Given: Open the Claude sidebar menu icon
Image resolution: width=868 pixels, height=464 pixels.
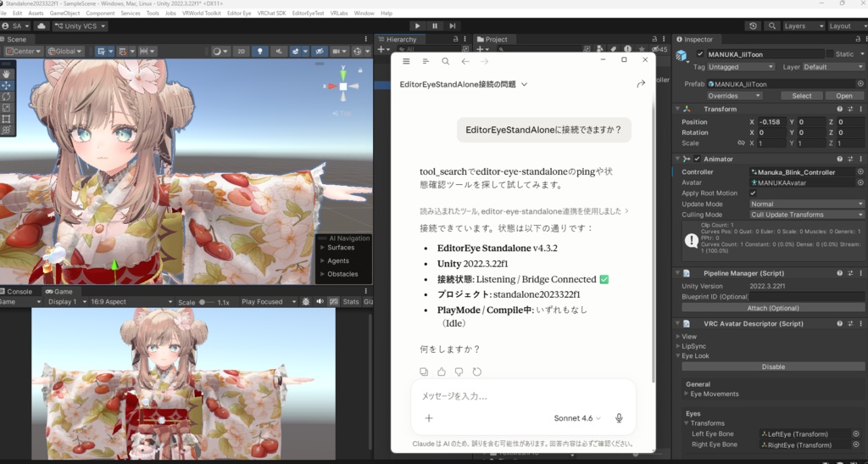Looking at the screenshot, I should tap(406, 61).
